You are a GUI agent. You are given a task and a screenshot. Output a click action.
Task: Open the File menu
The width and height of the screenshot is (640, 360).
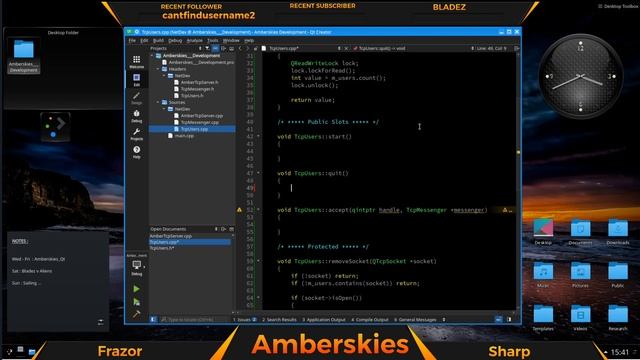[132, 40]
